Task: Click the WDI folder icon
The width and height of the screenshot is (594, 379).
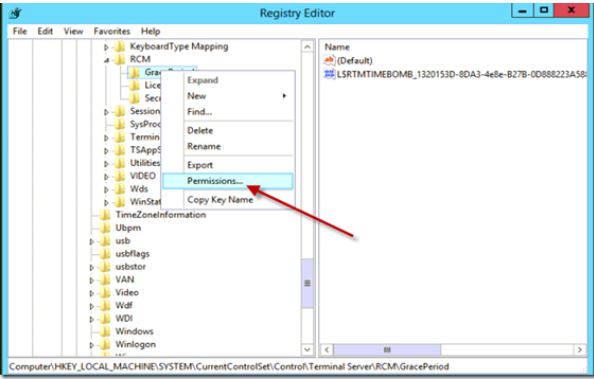Action: (105, 318)
